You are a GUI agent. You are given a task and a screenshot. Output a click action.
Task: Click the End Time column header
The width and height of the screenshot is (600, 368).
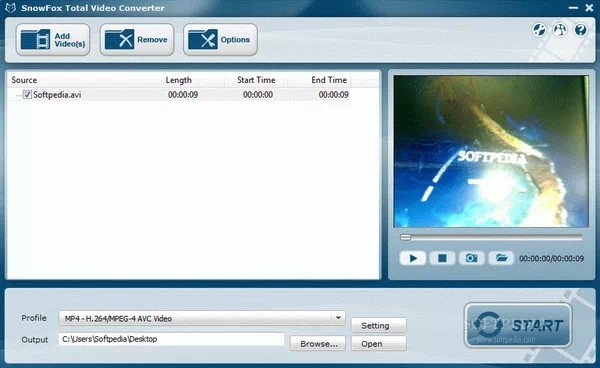pyautogui.click(x=329, y=80)
